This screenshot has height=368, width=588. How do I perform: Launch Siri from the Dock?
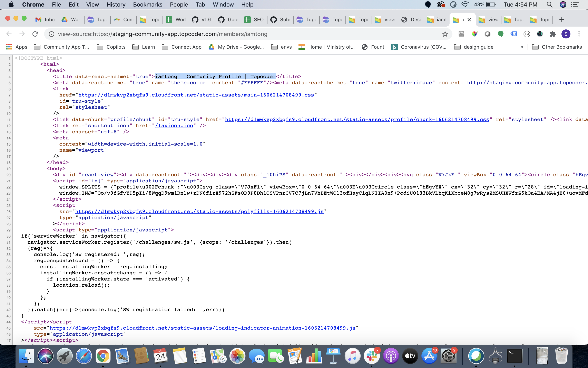[46, 356]
